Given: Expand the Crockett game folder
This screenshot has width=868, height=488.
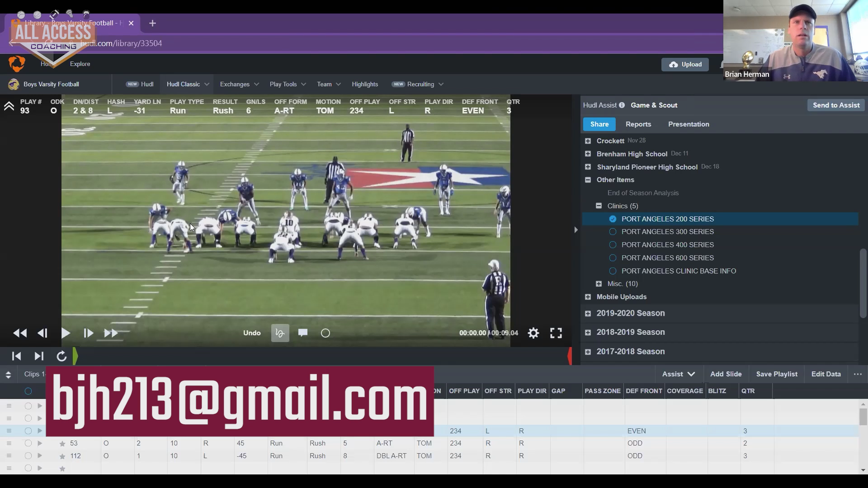Looking at the screenshot, I should tap(588, 141).
